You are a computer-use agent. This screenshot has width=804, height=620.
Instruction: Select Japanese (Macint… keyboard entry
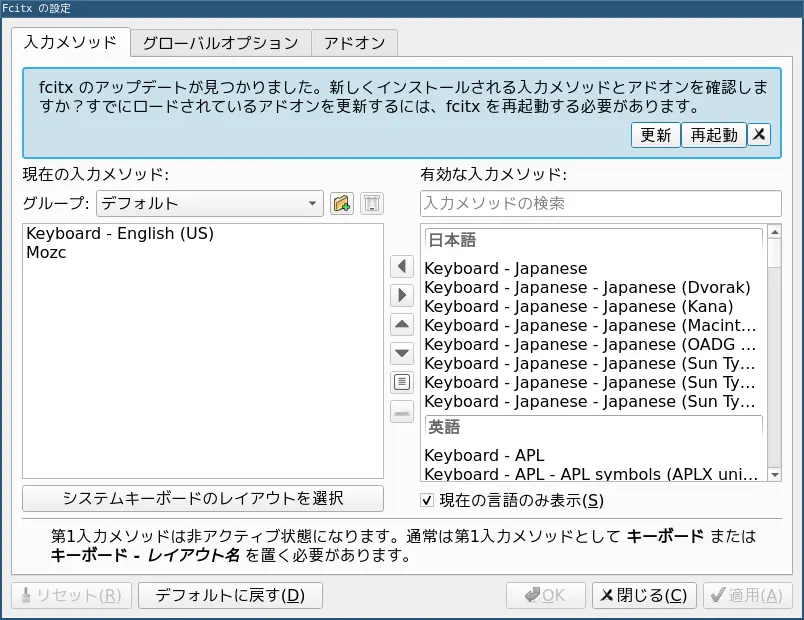pyautogui.click(x=594, y=326)
